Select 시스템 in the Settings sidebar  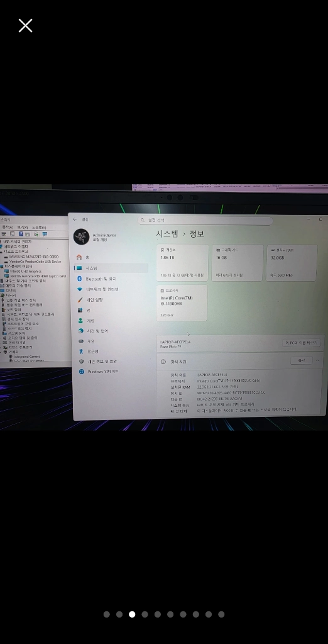click(111, 268)
